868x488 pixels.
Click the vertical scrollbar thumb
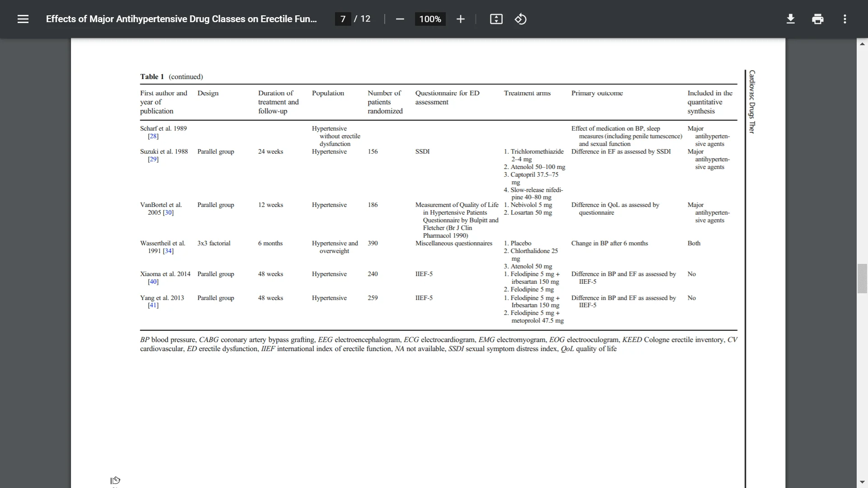[862, 278]
